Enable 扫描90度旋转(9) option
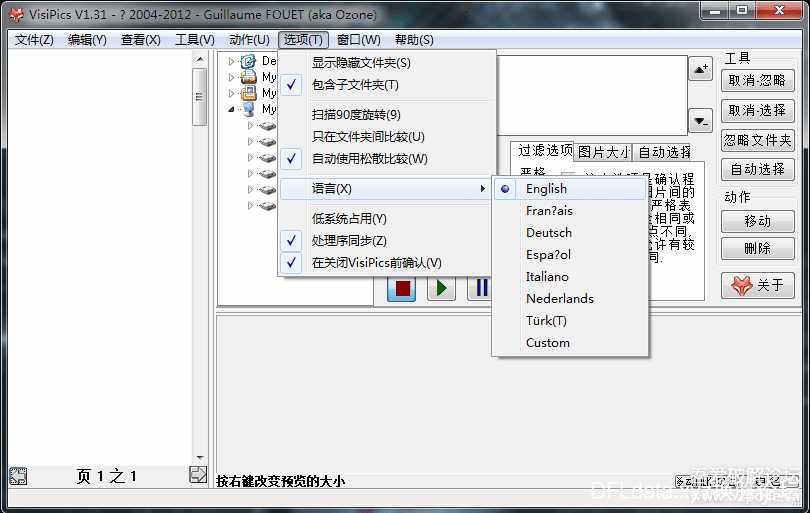The height and width of the screenshot is (513, 810). click(x=385, y=115)
